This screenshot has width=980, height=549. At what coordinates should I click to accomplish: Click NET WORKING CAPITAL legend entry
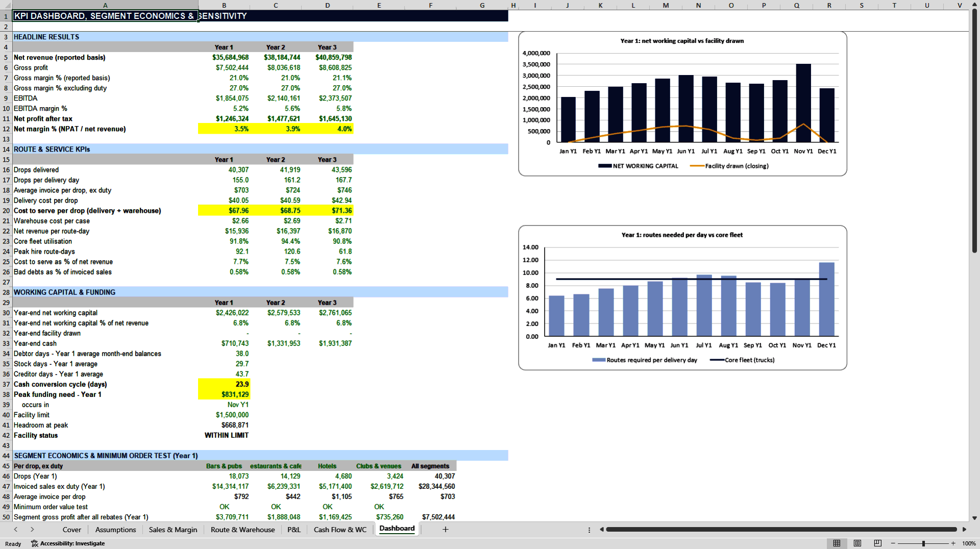coord(639,166)
